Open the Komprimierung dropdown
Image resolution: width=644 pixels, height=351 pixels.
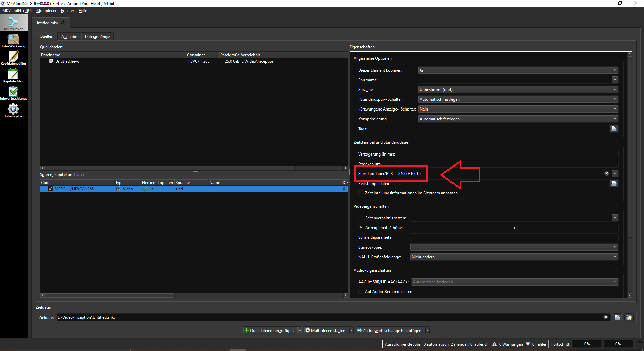point(518,119)
